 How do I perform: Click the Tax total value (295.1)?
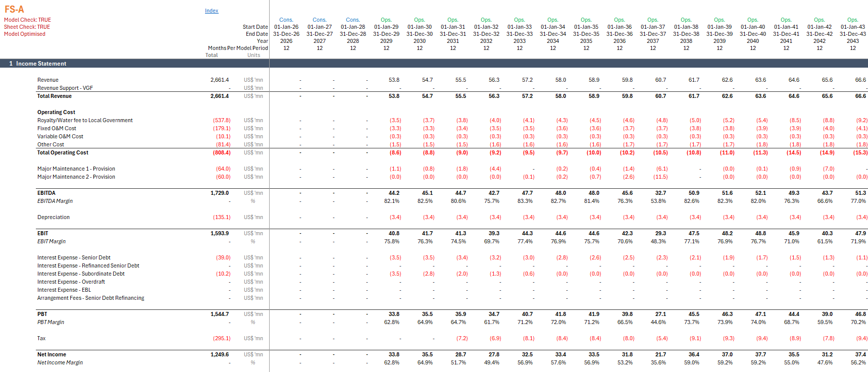221,338
